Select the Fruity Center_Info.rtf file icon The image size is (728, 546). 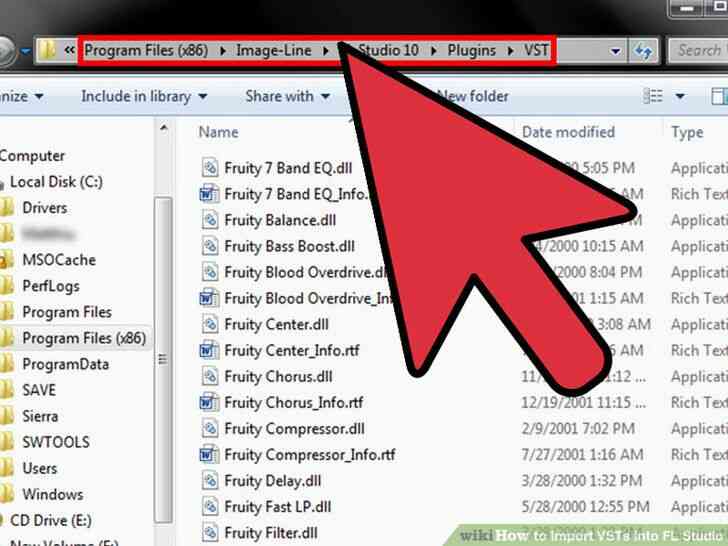(209, 350)
